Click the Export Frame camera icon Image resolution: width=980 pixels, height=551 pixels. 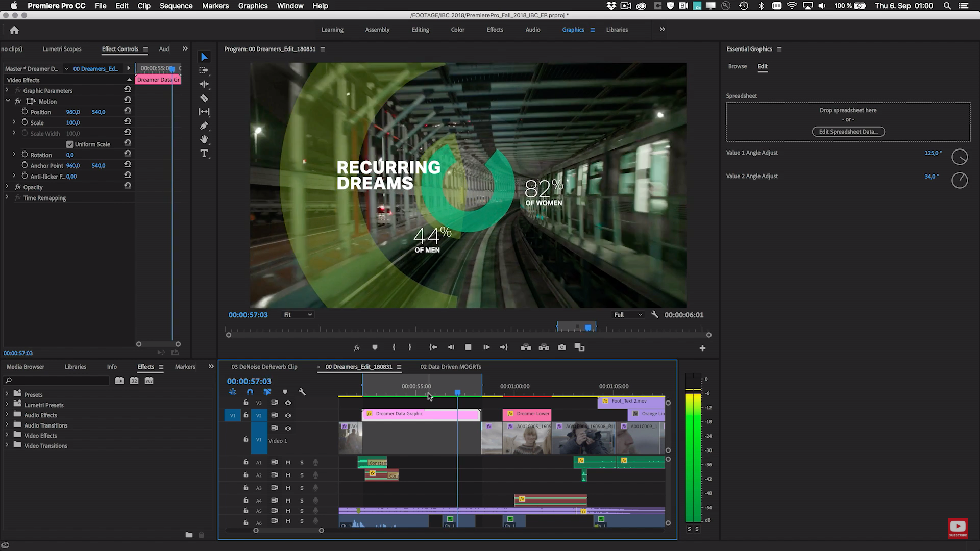tap(562, 347)
